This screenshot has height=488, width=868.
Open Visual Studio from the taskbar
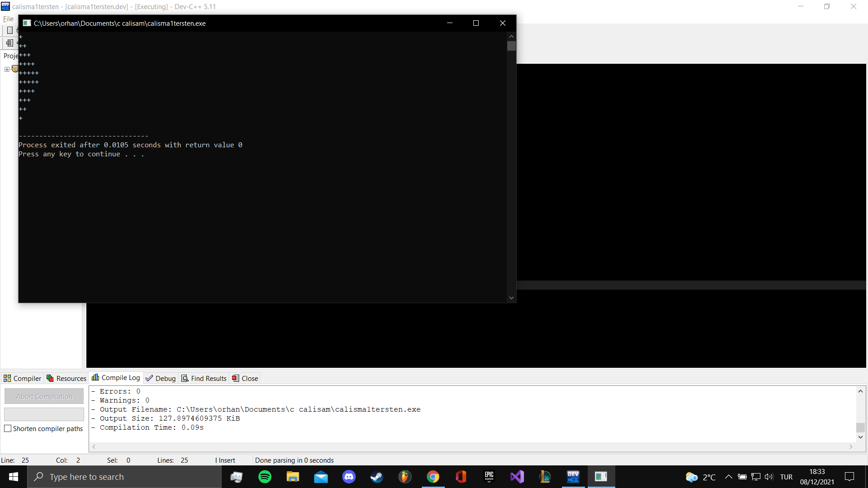point(517,477)
